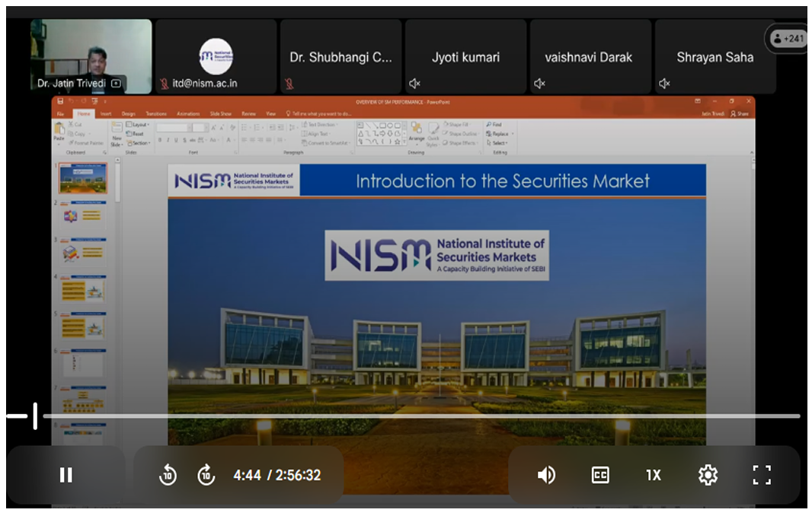The image size is (812, 516).
Task: Select slide 2 thumbnail in slide panel
Action: [83, 215]
